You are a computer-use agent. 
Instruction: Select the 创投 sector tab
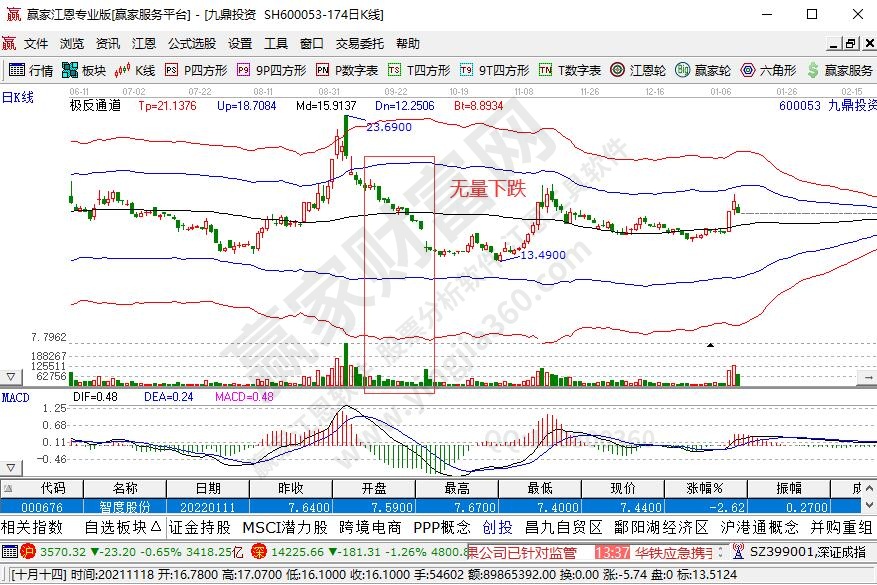(497, 527)
